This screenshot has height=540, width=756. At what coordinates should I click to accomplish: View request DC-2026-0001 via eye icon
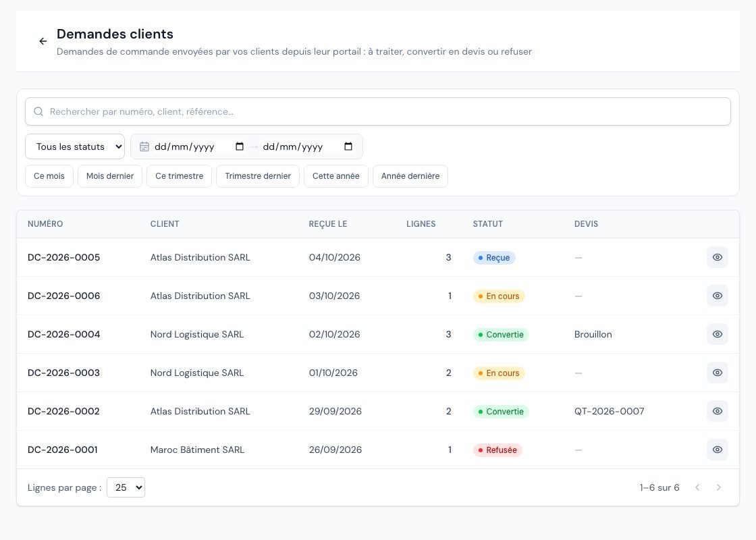(718, 450)
